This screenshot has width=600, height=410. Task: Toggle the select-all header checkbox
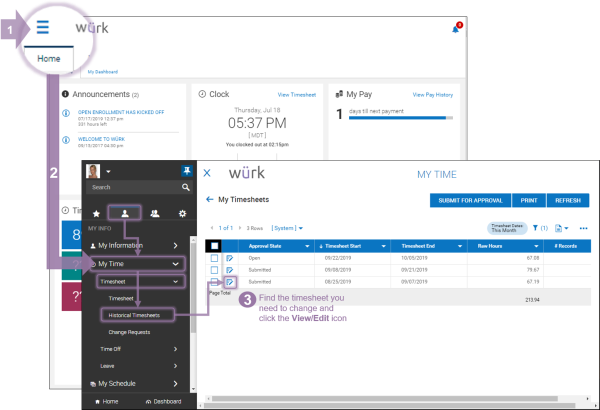point(214,246)
